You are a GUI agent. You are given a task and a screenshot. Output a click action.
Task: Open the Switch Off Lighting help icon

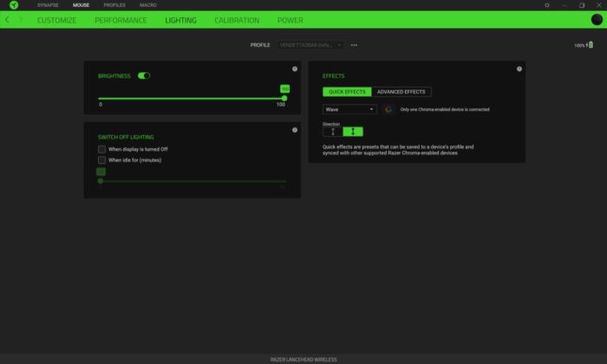(x=295, y=130)
